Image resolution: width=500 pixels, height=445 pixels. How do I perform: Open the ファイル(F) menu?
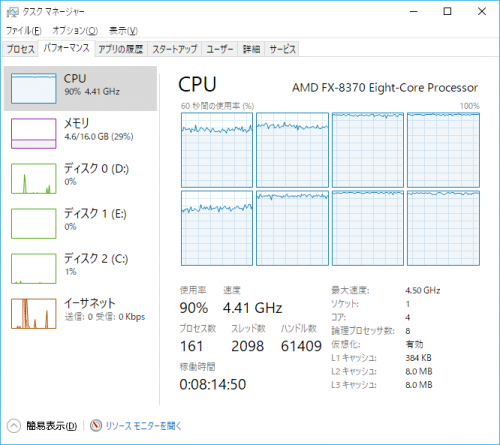pyautogui.click(x=23, y=31)
